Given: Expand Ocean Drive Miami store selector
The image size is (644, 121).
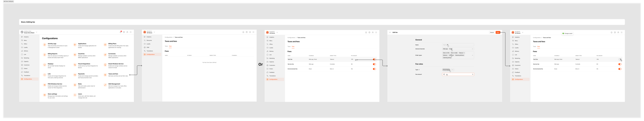Looking at the screenshot, I should [x=37, y=32].
